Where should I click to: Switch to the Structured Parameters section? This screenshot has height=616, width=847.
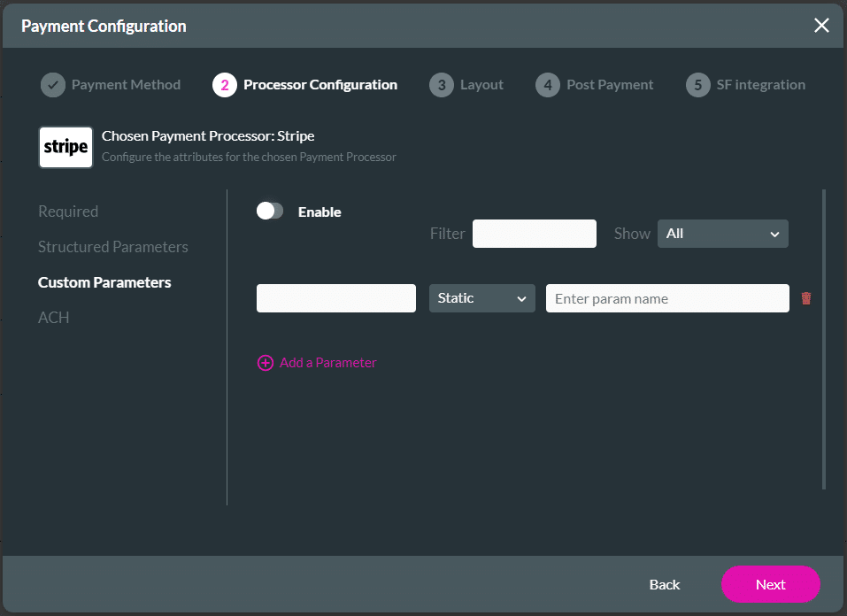112,247
